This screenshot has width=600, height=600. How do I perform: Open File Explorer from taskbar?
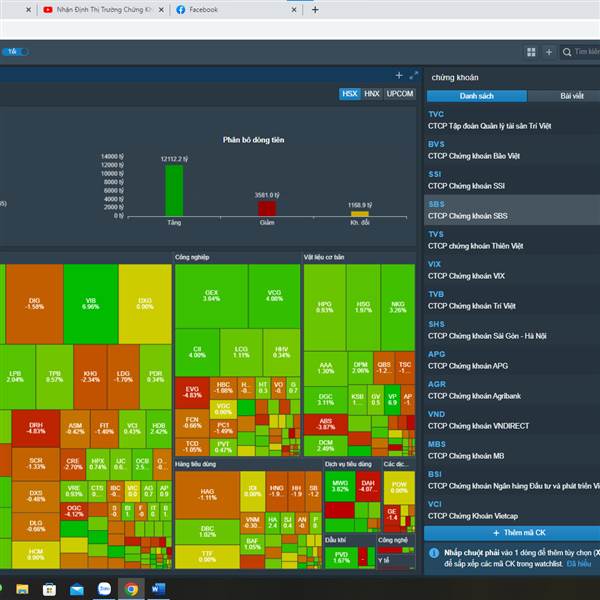click(22, 589)
